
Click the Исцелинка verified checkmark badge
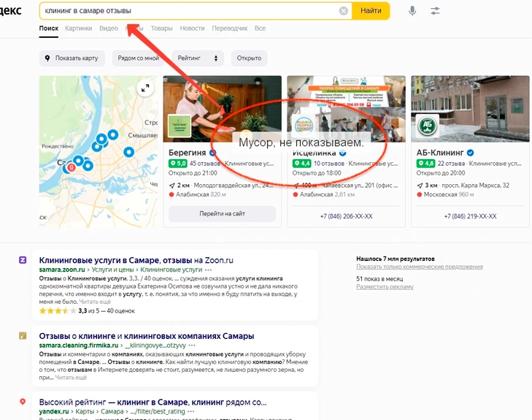pos(343,153)
